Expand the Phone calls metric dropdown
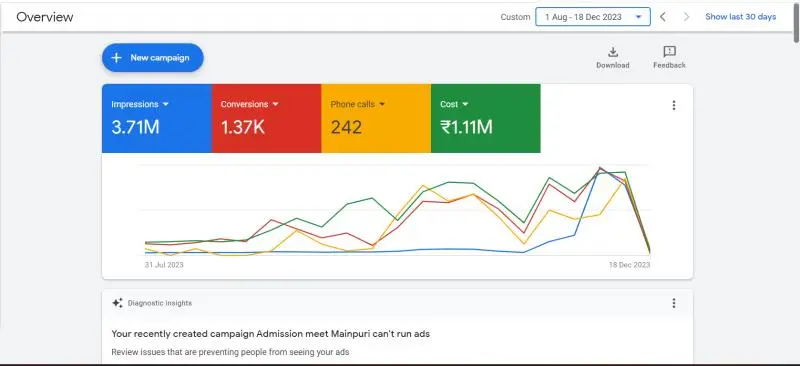 point(382,104)
